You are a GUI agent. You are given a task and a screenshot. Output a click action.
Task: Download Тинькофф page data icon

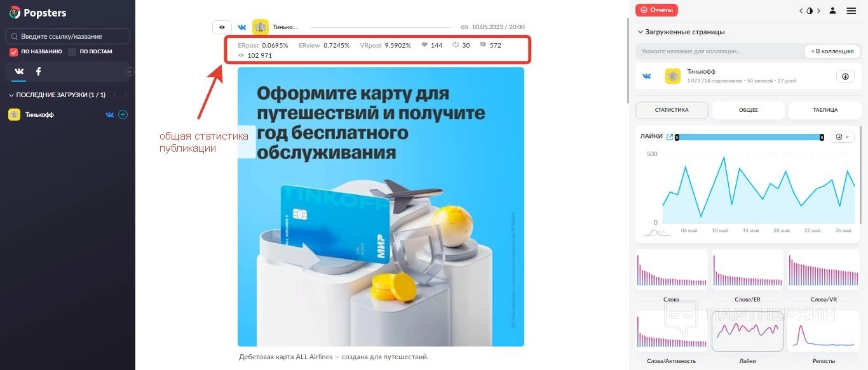coord(845,76)
